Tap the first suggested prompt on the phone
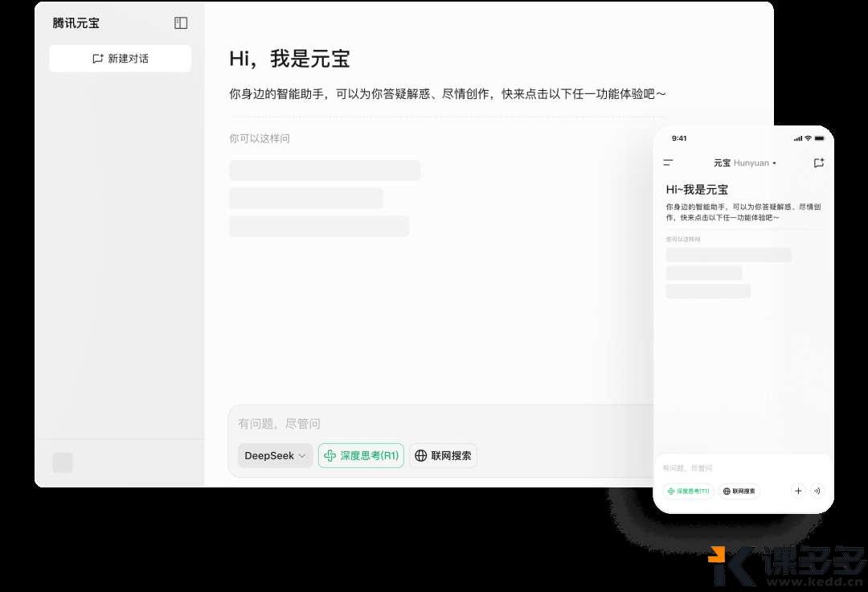Screen dimensions: 868x592 (x=728, y=255)
